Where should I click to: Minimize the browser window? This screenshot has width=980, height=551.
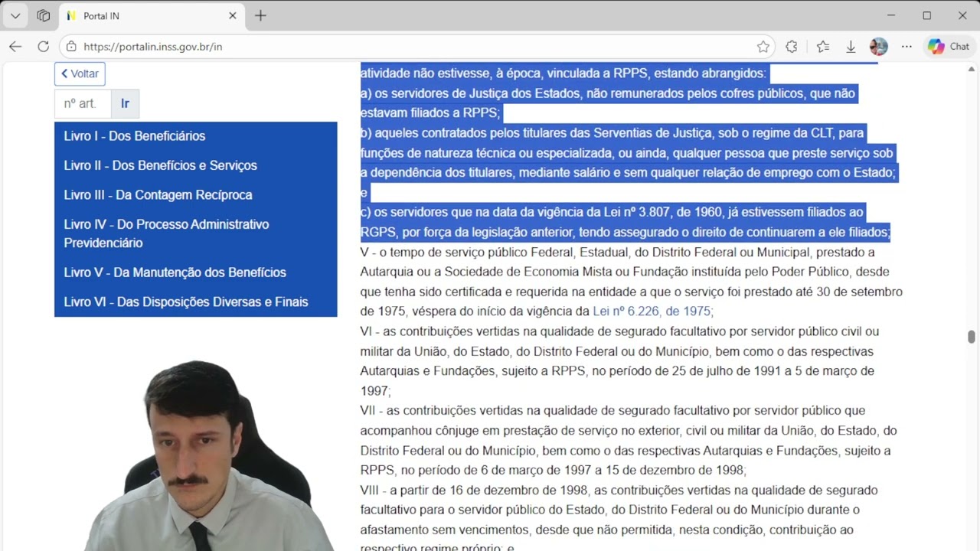pos(891,15)
